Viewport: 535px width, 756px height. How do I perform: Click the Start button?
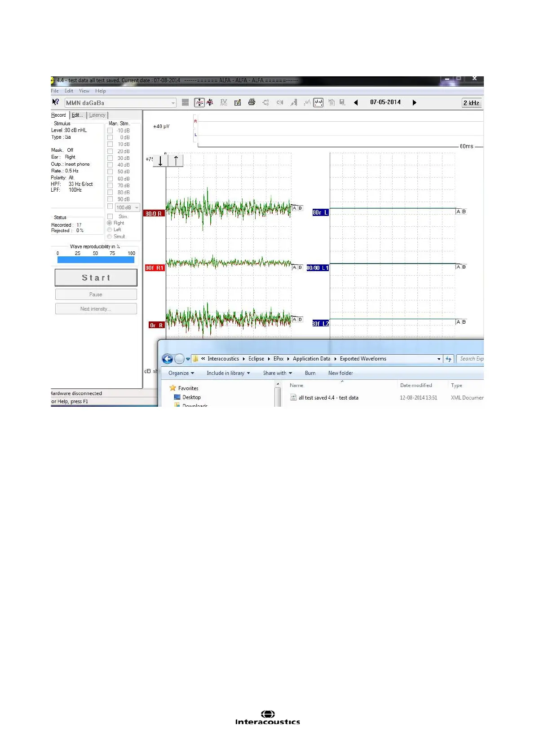pos(96,277)
